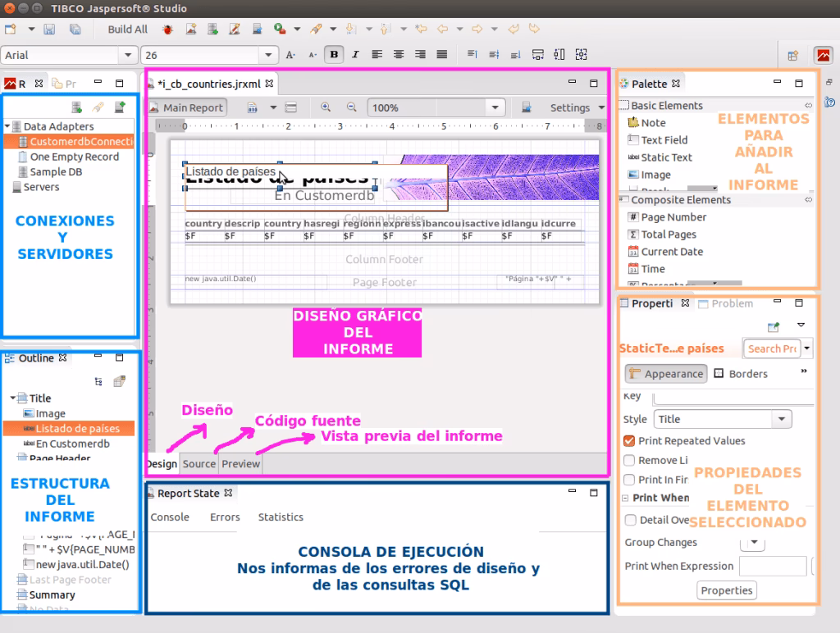Uncheck Print Repeated Values checkbox
The width and height of the screenshot is (840, 633).
[630, 441]
